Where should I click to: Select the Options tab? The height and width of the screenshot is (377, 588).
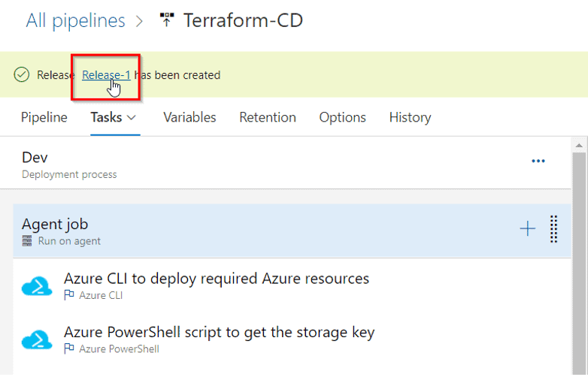pyautogui.click(x=342, y=117)
